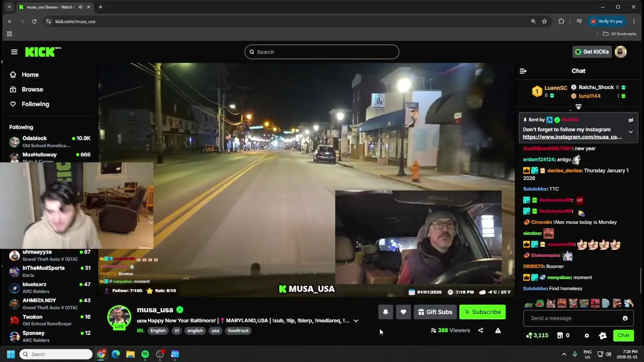Open chat settings gear icon
Image resolution: width=644 pixels, height=362 pixels.
point(587,335)
